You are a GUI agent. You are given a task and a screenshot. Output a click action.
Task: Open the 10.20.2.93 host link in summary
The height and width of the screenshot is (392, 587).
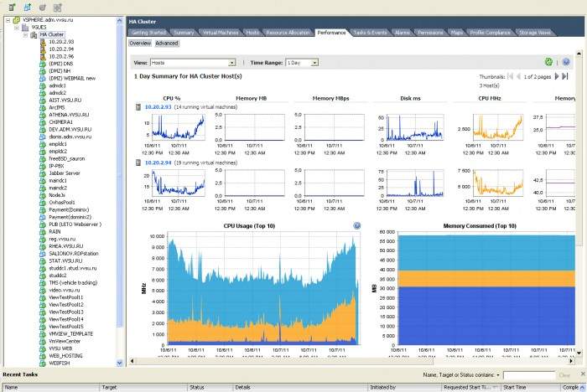158,107
